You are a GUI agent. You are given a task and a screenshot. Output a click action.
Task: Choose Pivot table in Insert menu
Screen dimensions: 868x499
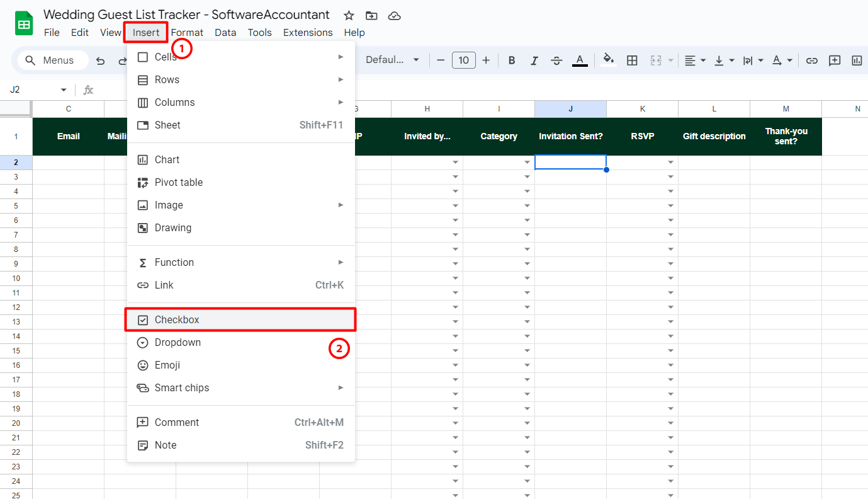(x=241, y=182)
